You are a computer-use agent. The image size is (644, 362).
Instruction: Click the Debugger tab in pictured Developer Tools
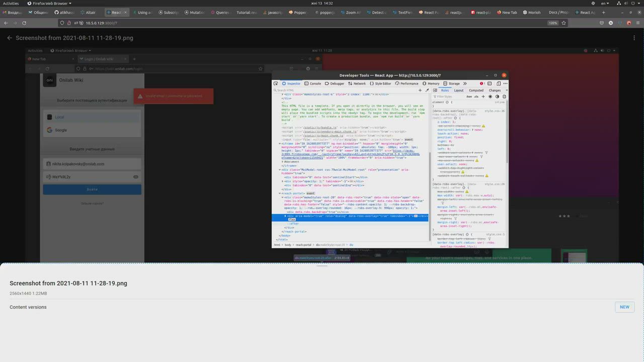click(x=335, y=83)
